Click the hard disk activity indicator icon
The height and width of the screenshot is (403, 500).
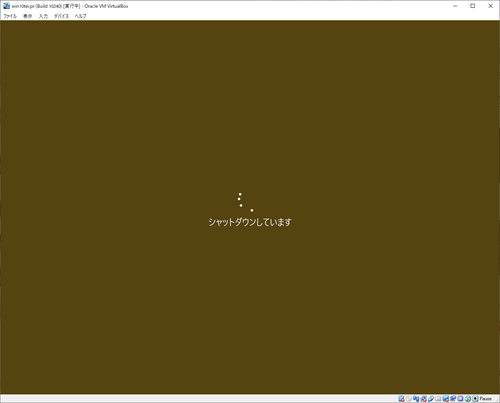tap(401, 399)
